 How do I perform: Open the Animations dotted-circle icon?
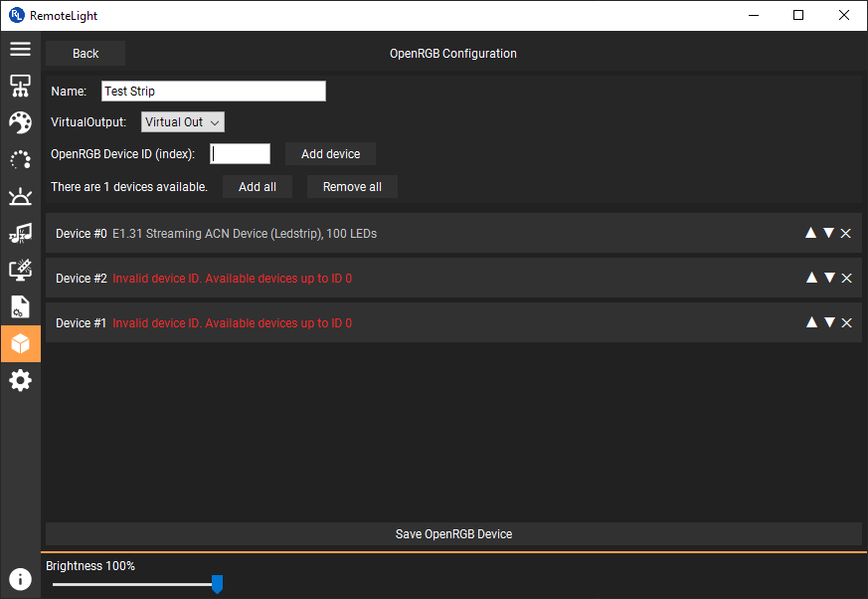21,159
